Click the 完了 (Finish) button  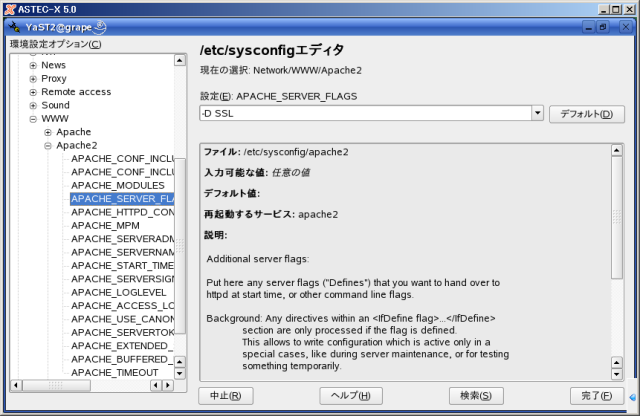point(596,396)
